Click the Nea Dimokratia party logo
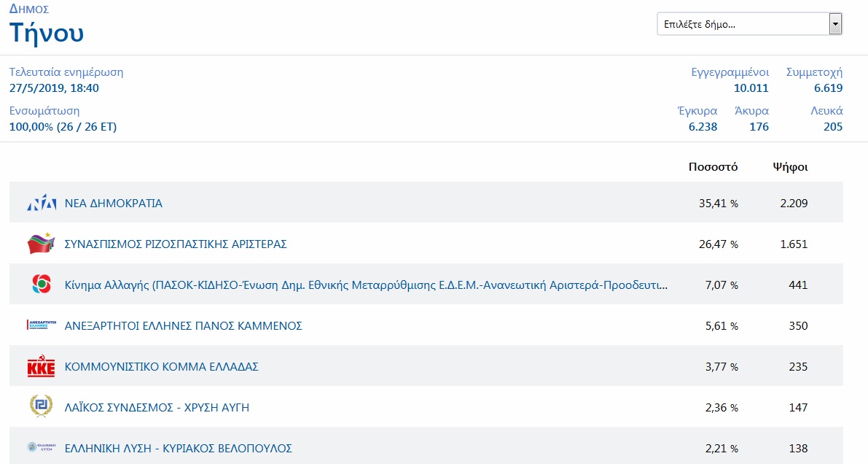The width and height of the screenshot is (868, 464). coord(41,204)
